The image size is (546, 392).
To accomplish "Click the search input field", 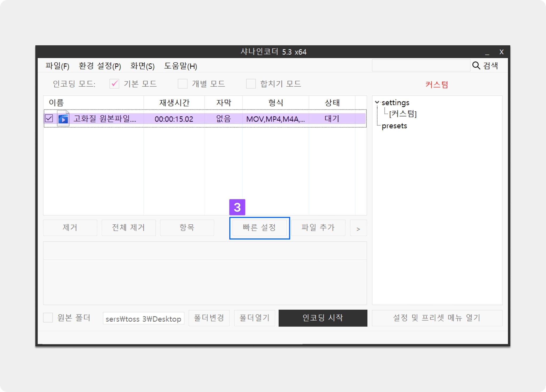I will (421, 66).
